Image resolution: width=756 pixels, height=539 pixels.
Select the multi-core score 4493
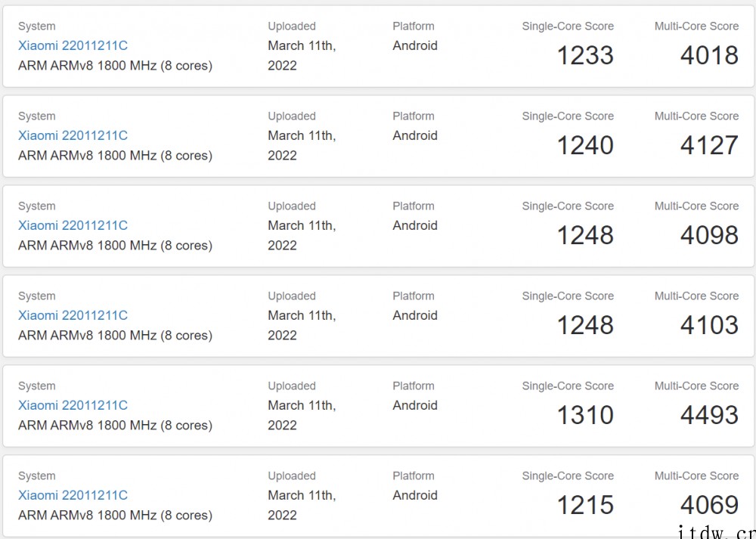click(709, 415)
